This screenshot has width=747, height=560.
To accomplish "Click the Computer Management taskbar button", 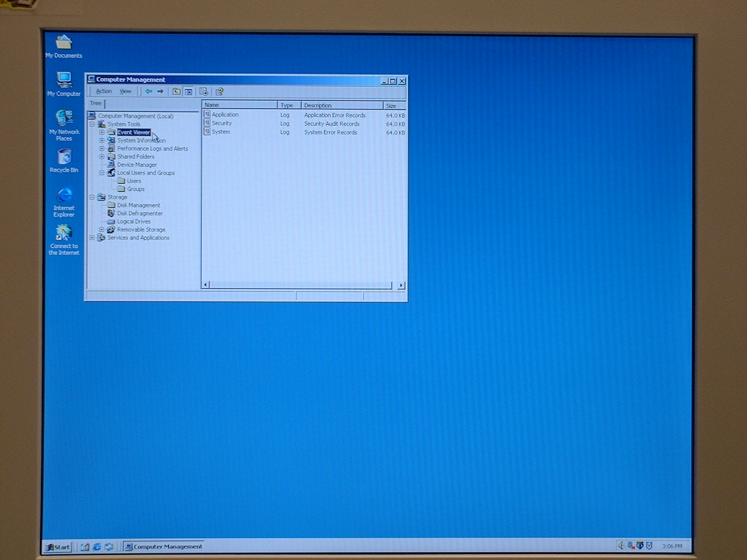I will coord(163,546).
